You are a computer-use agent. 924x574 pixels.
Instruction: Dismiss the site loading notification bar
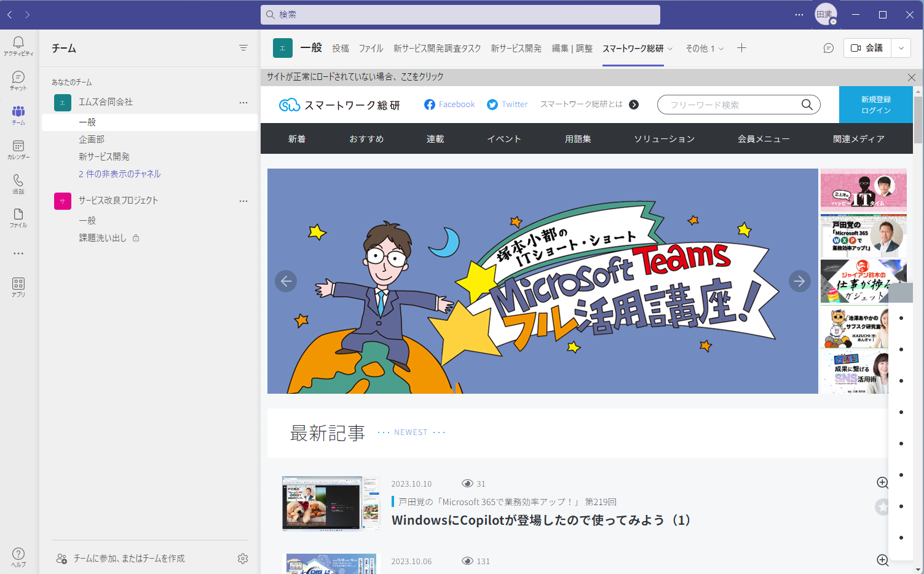tap(912, 78)
